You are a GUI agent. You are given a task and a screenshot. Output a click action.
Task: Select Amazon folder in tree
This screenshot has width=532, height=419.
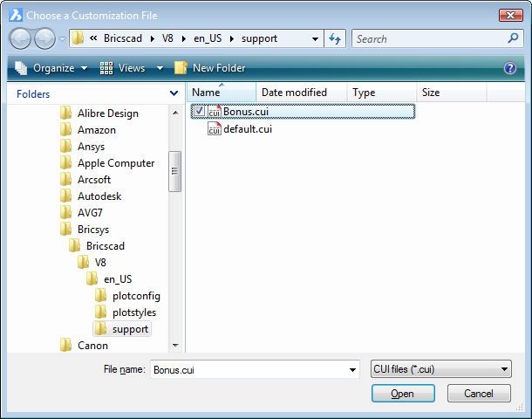click(x=96, y=130)
